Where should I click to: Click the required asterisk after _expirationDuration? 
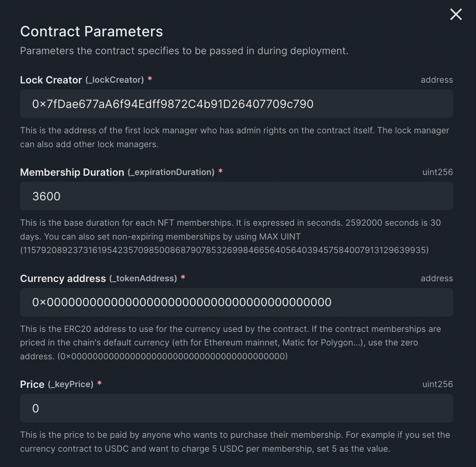[x=220, y=172]
